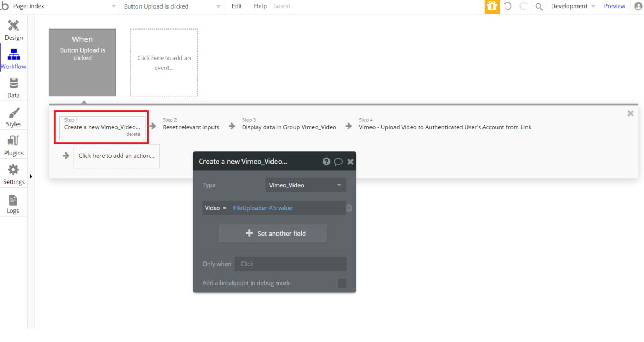Click here to add an event box
This screenshot has width=644, height=342.
164,62
